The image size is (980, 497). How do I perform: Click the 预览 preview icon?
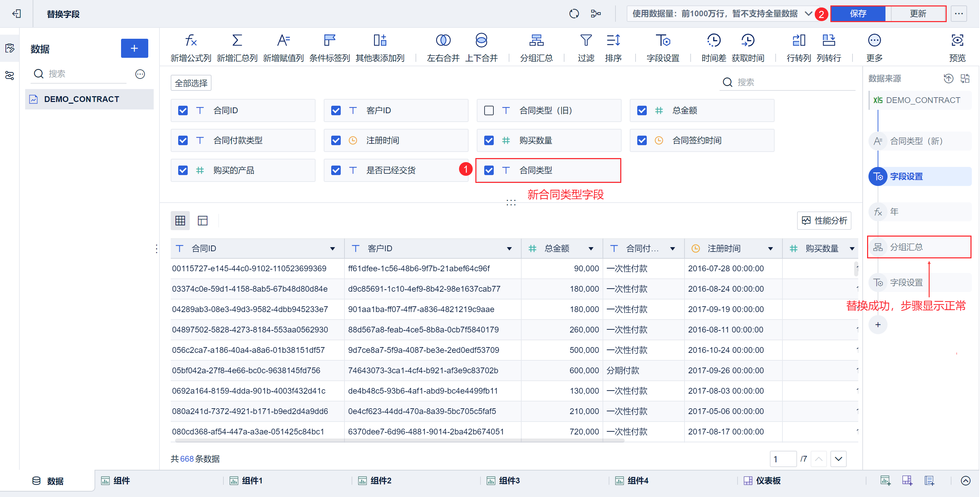957,41
